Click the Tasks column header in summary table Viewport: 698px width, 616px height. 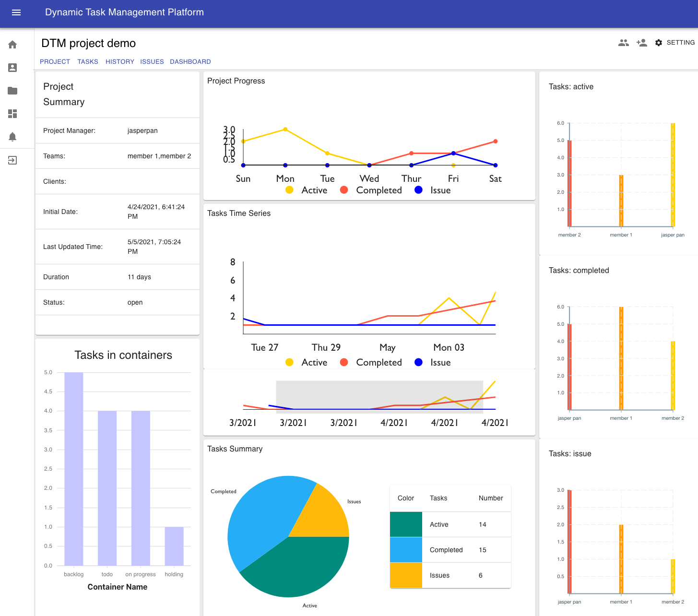coord(438,498)
